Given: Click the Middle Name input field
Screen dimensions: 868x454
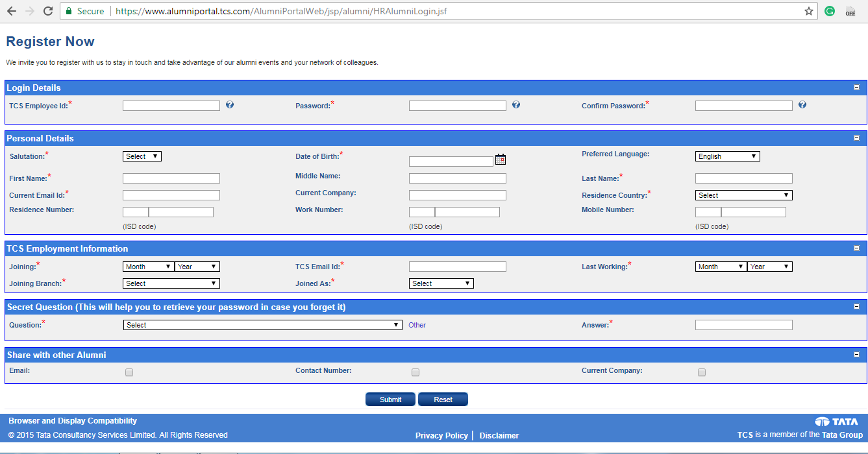Looking at the screenshot, I should click(458, 178).
